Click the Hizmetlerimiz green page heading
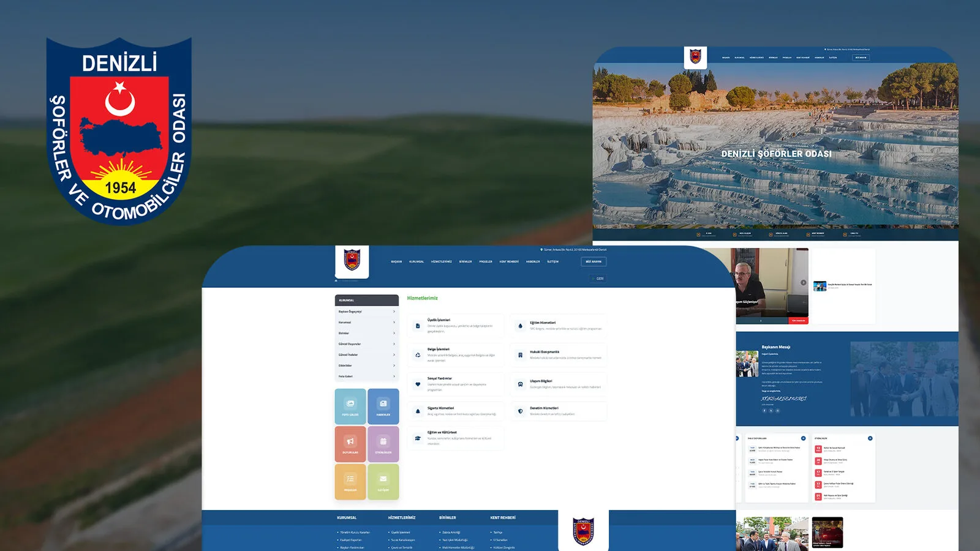Image resolution: width=980 pixels, height=551 pixels. (423, 298)
